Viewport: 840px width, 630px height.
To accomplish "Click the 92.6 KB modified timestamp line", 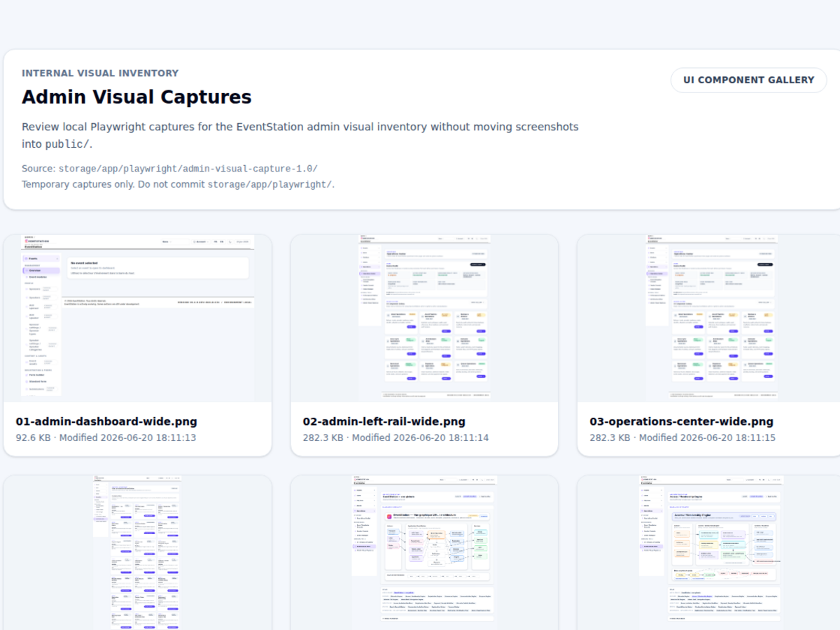I will pyautogui.click(x=106, y=438).
